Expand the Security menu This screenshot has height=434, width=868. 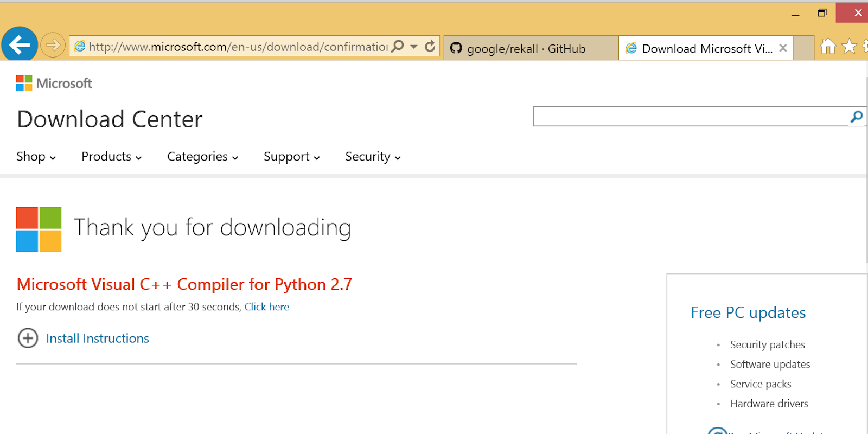click(x=373, y=157)
